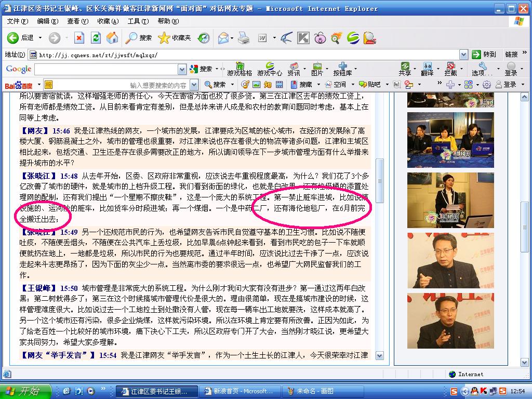This screenshot has width=532, height=399.
Task: Click the blue swallow bird toolbar icon
Action: (x=287, y=37)
